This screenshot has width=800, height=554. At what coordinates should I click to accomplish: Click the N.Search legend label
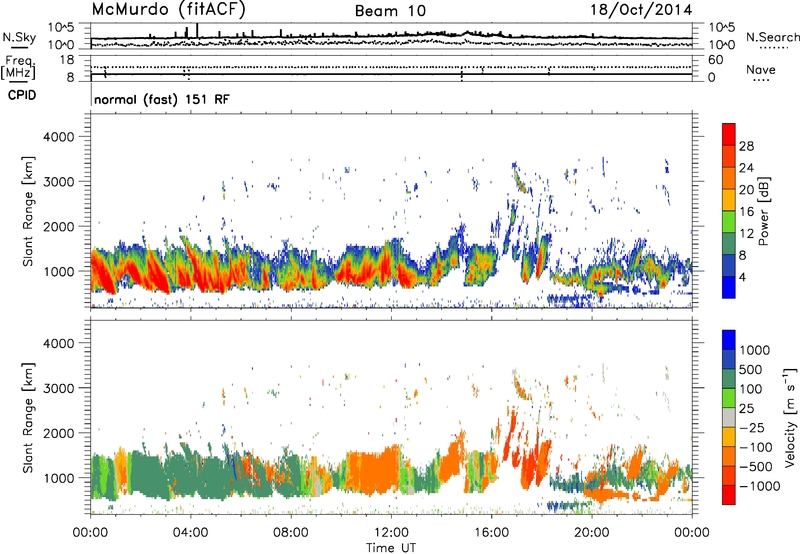(x=772, y=37)
